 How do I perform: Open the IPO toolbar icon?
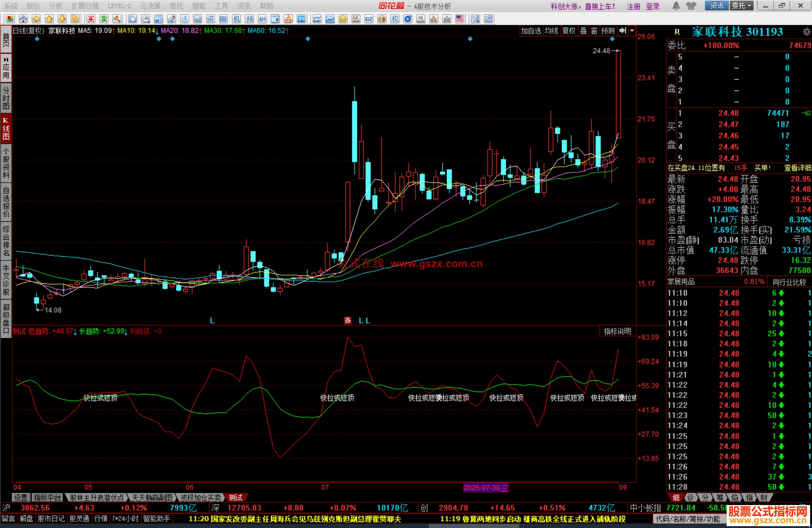click(x=301, y=19)
